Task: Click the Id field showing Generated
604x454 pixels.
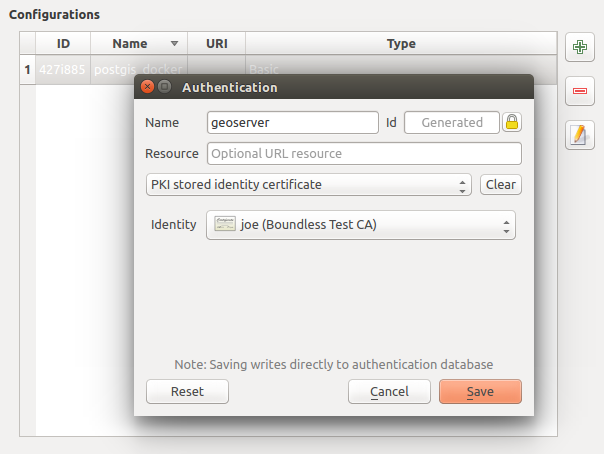Action: pos(451,123)
